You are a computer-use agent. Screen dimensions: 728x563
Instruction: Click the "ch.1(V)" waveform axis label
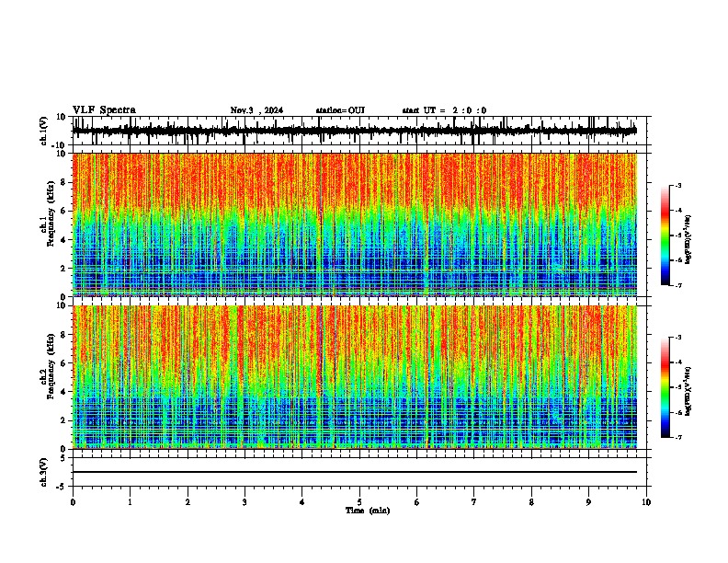pos(44,131)
